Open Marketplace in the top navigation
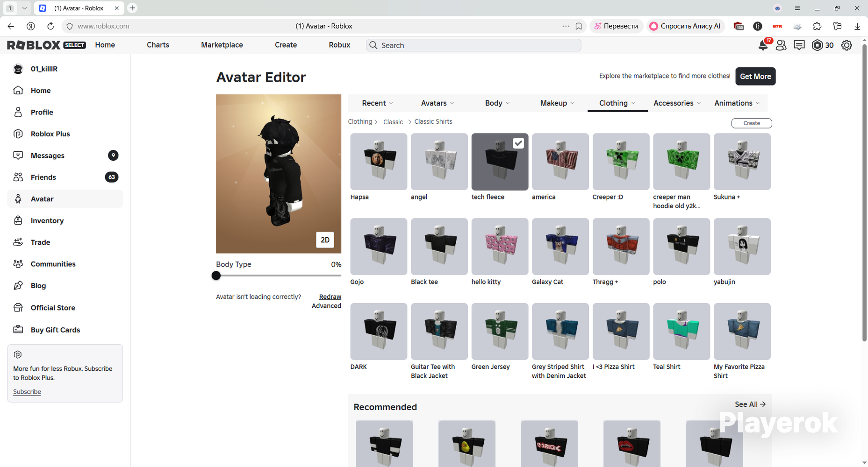868x467 pixels. point(222,45)
